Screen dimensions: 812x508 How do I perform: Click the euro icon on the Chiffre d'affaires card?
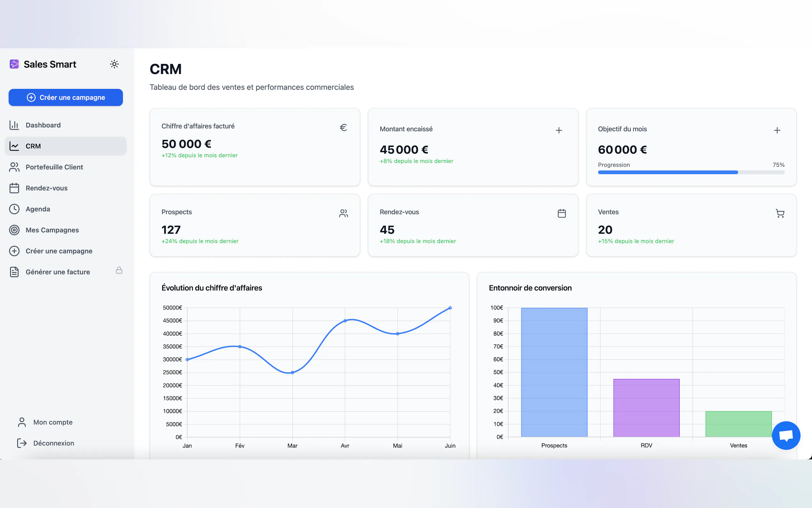pyautogui.click(x=343, y=128)
